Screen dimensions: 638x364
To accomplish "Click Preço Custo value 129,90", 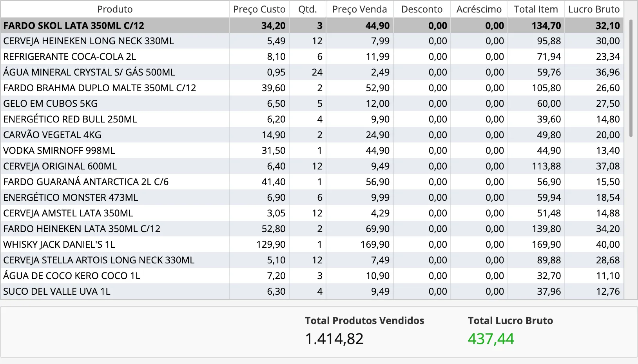I will 271,245.
